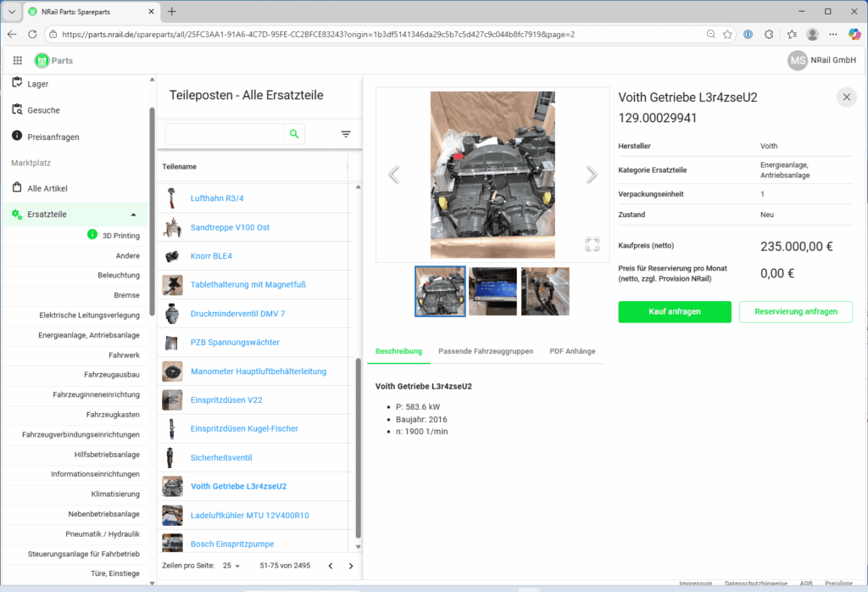
Task: Click the parts search input field
Action: (225, 134)
